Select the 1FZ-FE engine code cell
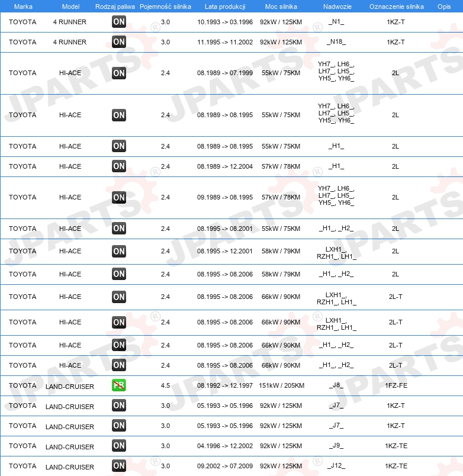Image resolution: width=463 pixels, height=476 pixels. [x=396, y=385]
